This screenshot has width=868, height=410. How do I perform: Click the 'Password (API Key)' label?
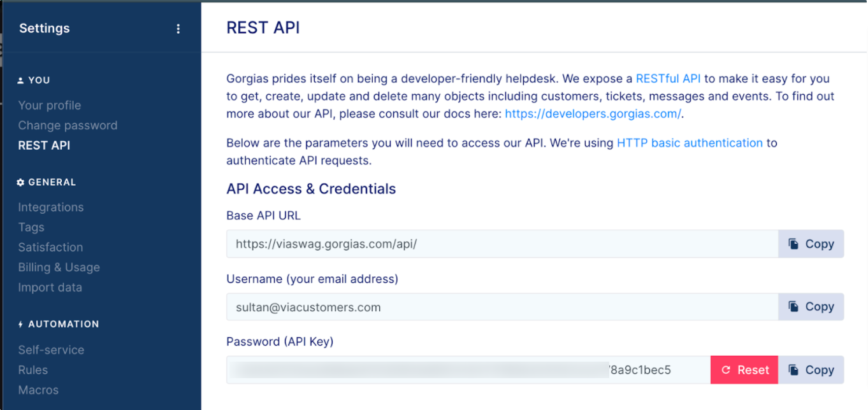point(280,342)
